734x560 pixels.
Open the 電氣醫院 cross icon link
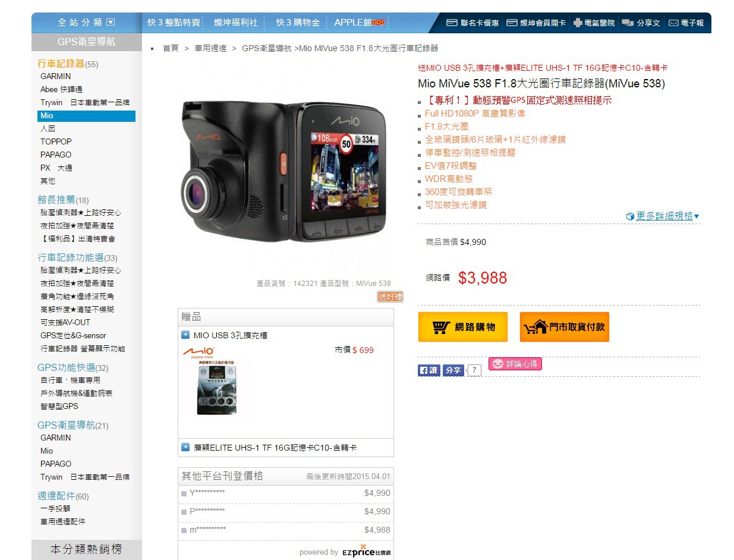(x=577, y=23)
